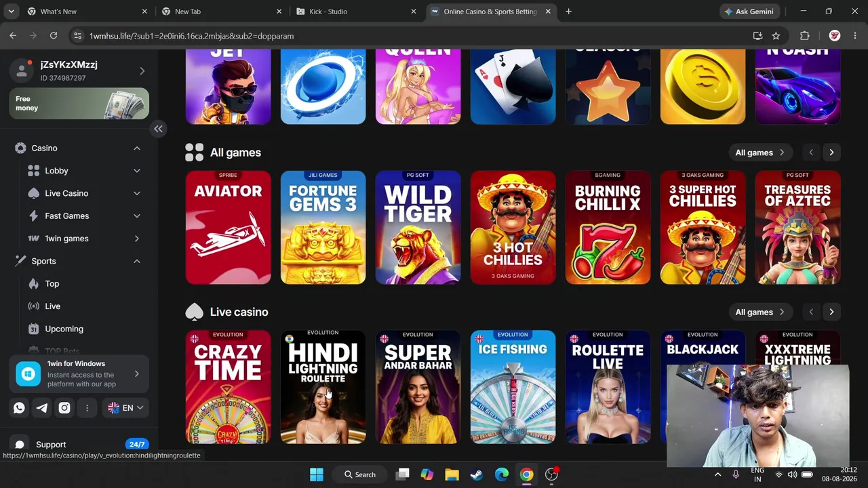
Task: Click All games button in Live casino section
Action: (759, 312)
